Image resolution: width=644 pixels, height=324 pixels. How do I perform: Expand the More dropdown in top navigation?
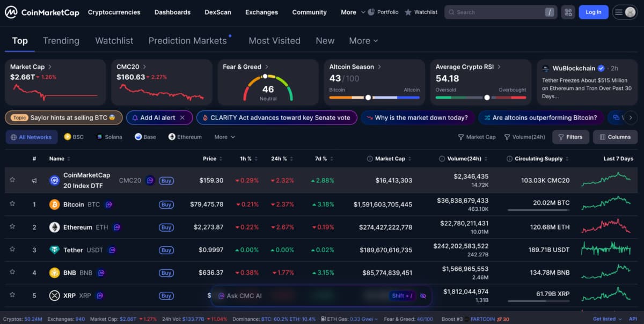pyautogui.click(x=353, y=12)
